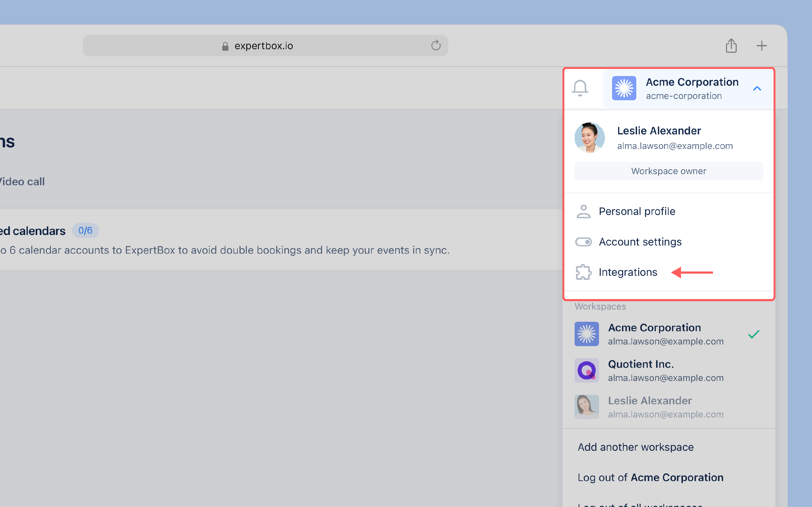
Task: Open a new tab with plus icon
Action: point(761,46)
